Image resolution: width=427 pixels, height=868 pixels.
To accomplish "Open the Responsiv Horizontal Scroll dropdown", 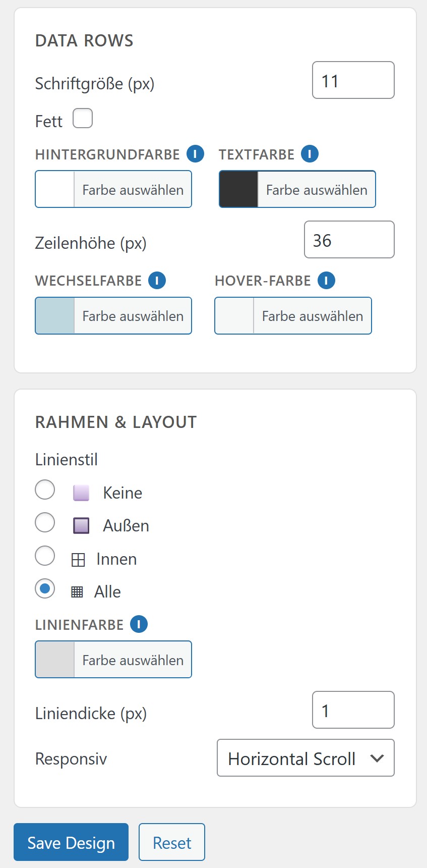I will 306,758.
